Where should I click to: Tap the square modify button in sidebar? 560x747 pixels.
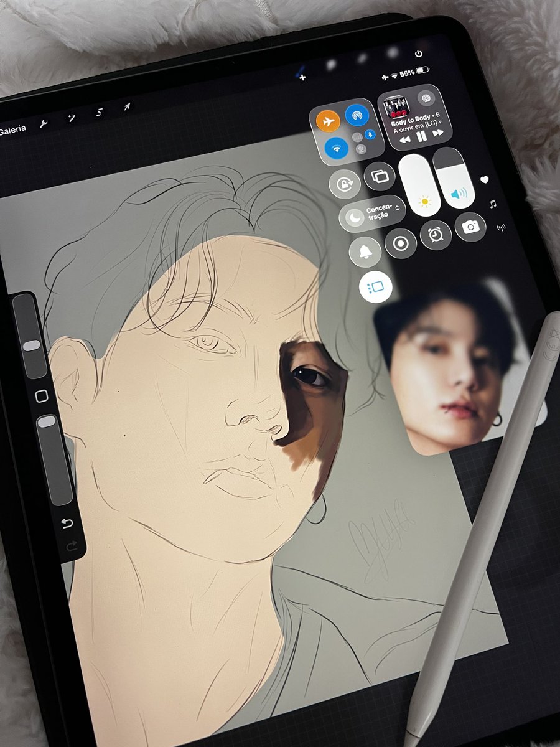pyautogui.click(x=42, y=396)
